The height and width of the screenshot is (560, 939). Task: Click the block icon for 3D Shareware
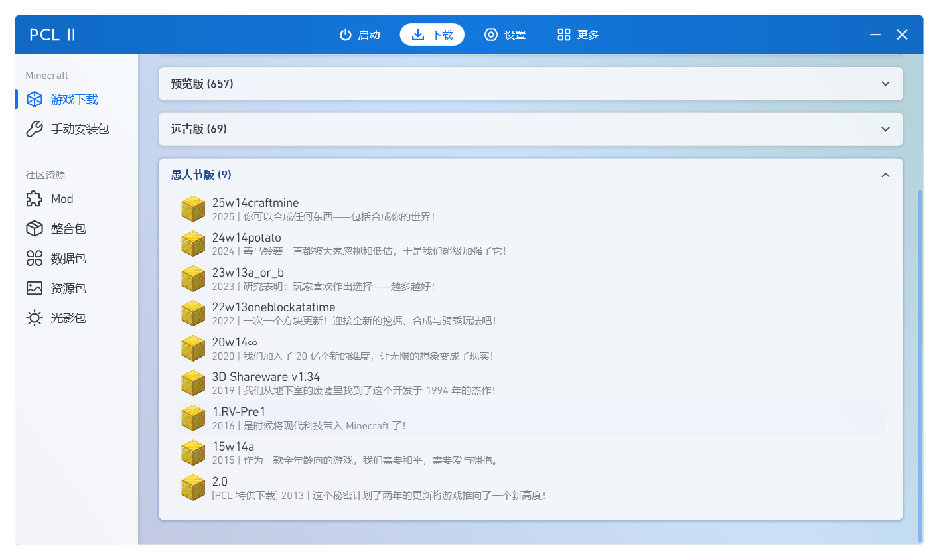coord(193,384)
